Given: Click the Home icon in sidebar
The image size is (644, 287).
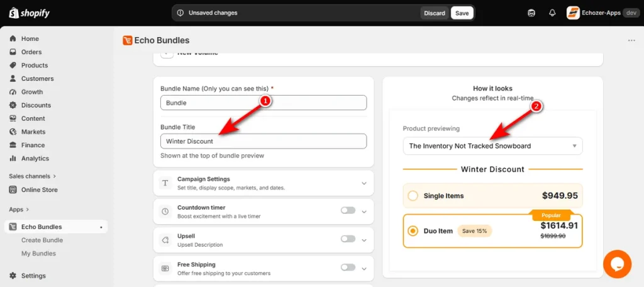Looking at the screenshot, I should 13,38.
